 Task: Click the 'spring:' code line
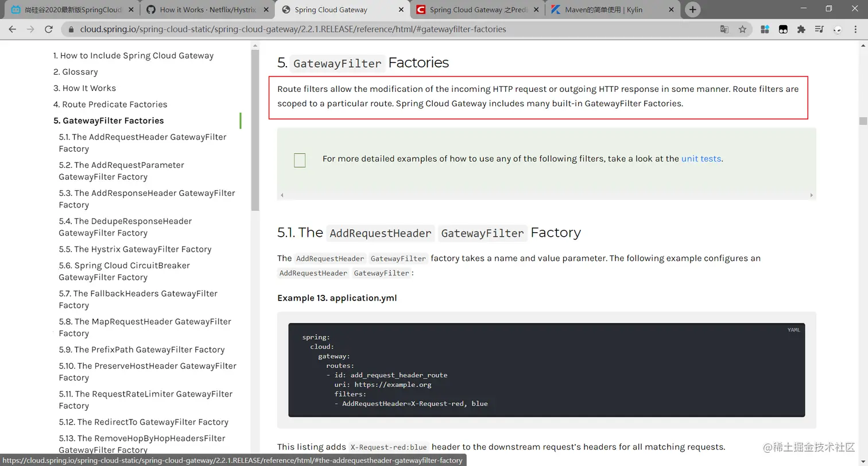(x=316, y=337)
